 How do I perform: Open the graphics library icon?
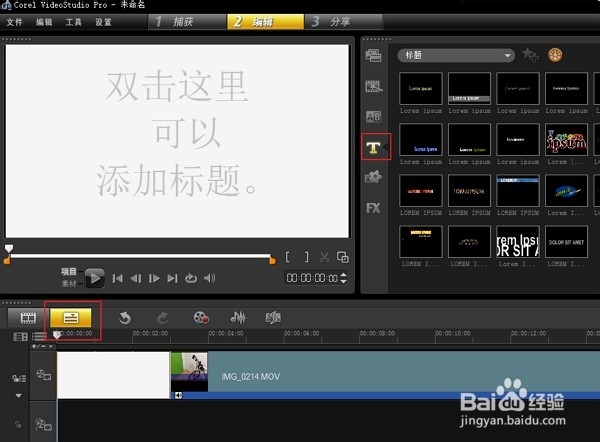373,177
